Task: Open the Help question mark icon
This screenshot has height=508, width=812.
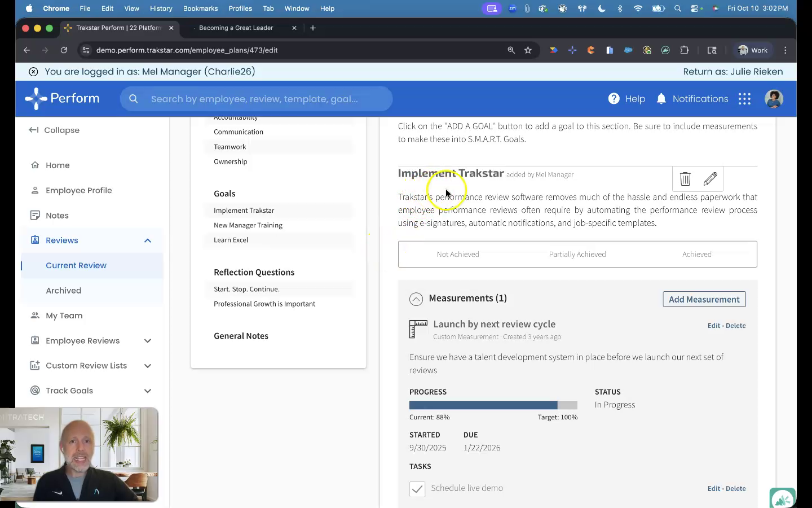Action: tap(614, 99)
